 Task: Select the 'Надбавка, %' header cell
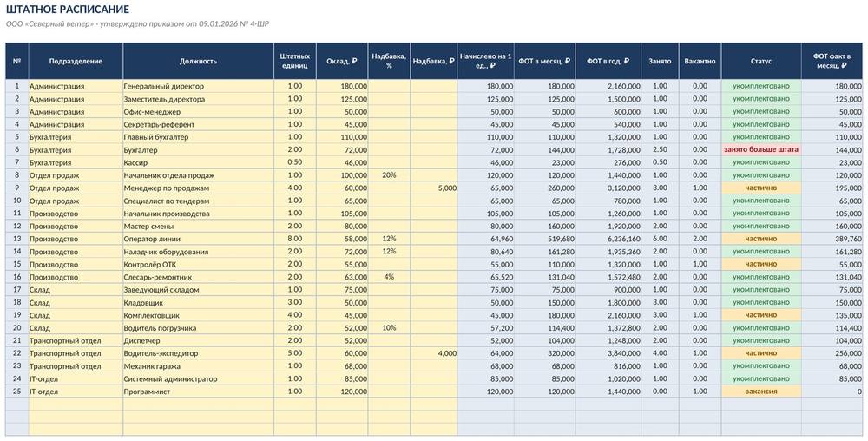pyautogui.click(x=389, y=61)
